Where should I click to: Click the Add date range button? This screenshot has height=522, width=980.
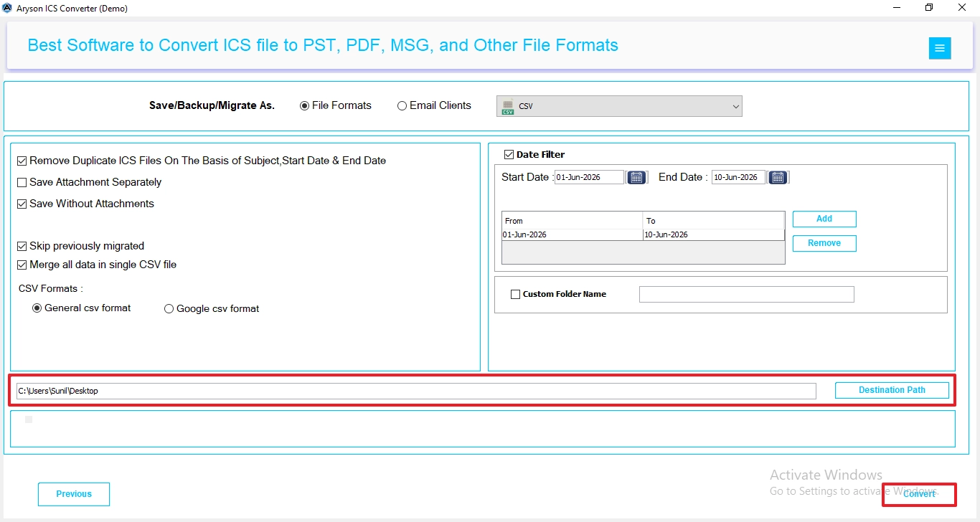(824, 219)
